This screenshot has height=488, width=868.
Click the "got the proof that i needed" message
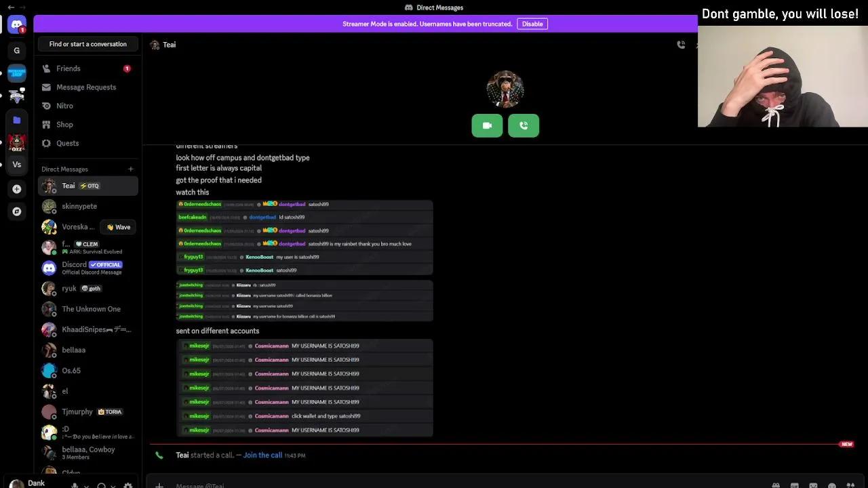coord(219,180)
